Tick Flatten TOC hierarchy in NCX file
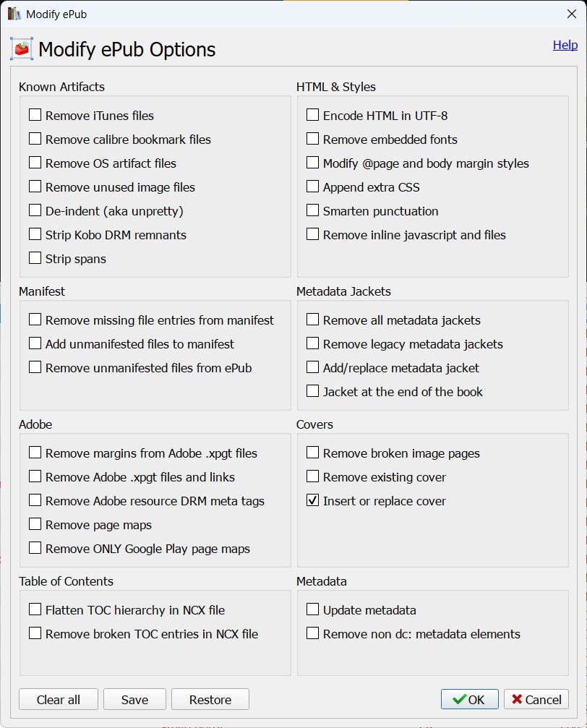The image size is (587, 728). click(x=35, y=609)
